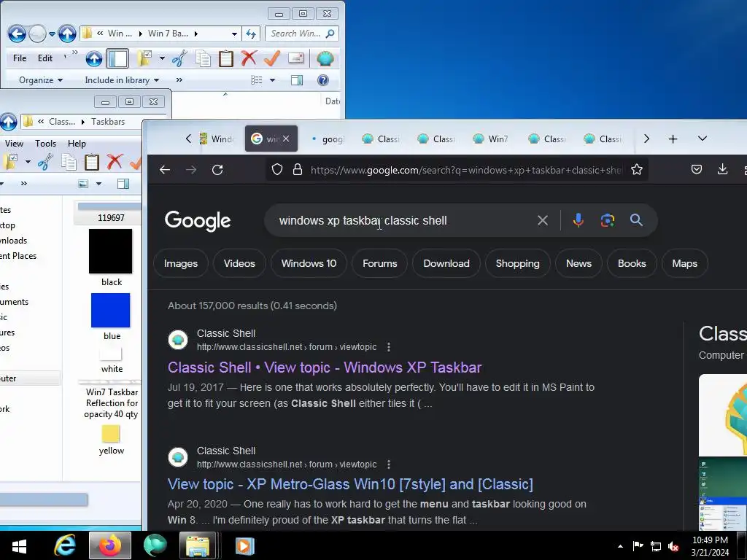The width and height of the screenshot is (747, 560).
Task: Click Paste clipboard in Taskbars window toolbar
Action: click(91, 163)
